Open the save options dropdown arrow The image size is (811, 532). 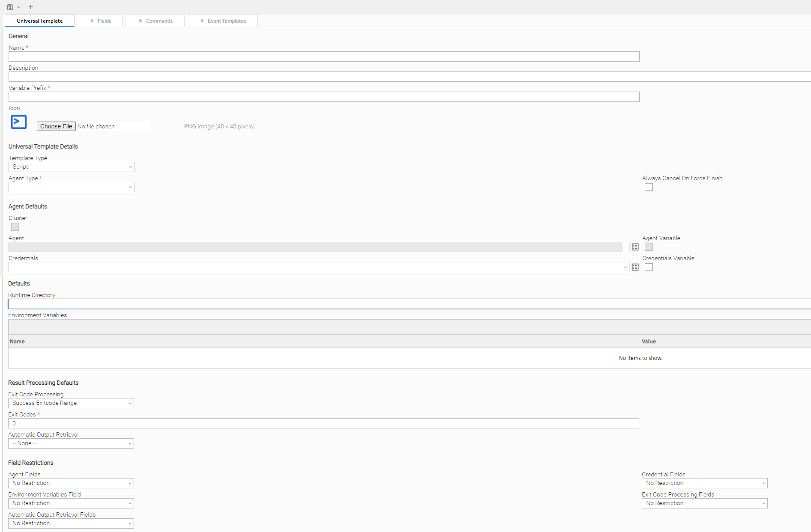tap(19, 7)
